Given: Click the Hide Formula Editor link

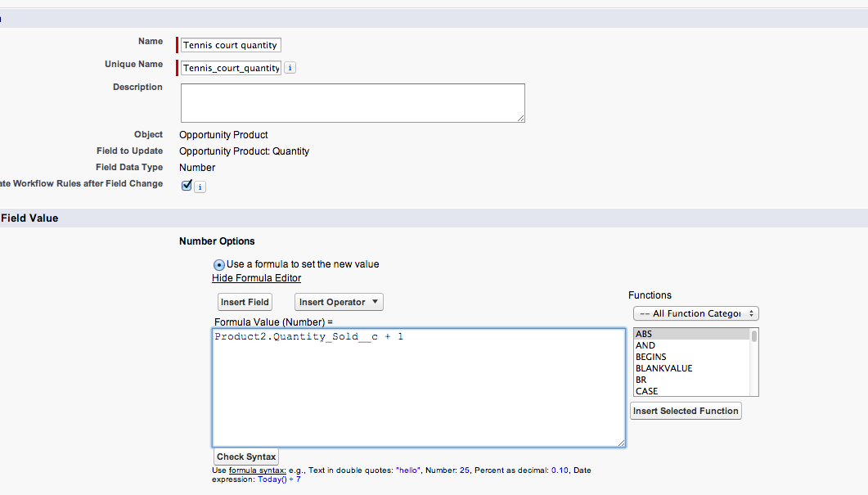Looking at the screenshot, I should (x=256, y=278).
